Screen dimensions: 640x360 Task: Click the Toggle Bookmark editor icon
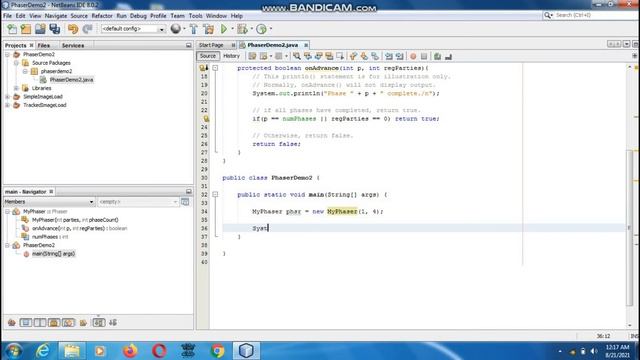(x=375, y=56)
